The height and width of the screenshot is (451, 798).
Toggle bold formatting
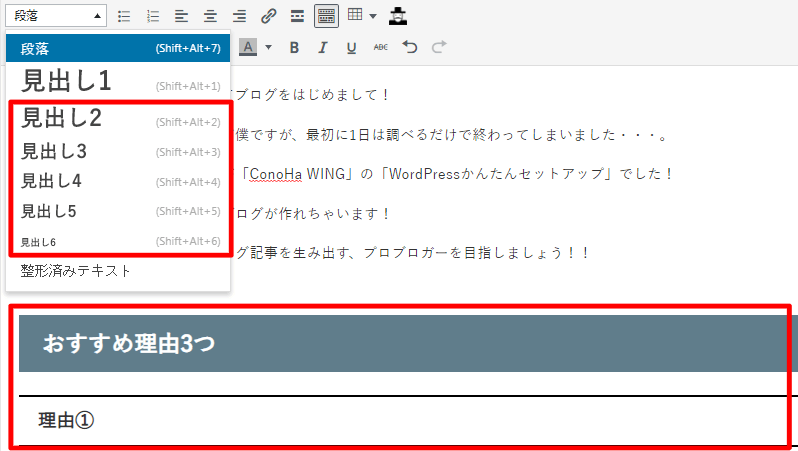click(x=294, y=47)
